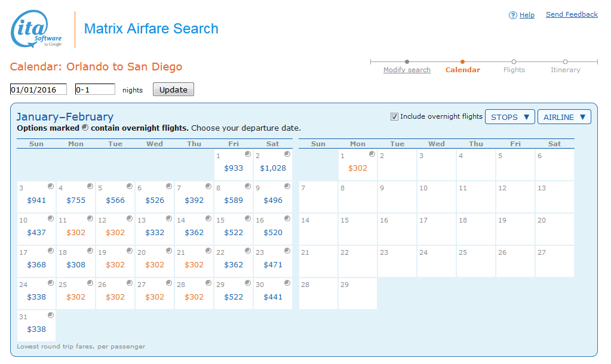Open the Send Feedback link
This screenshot has height=364, width=611.
point(572,14)
